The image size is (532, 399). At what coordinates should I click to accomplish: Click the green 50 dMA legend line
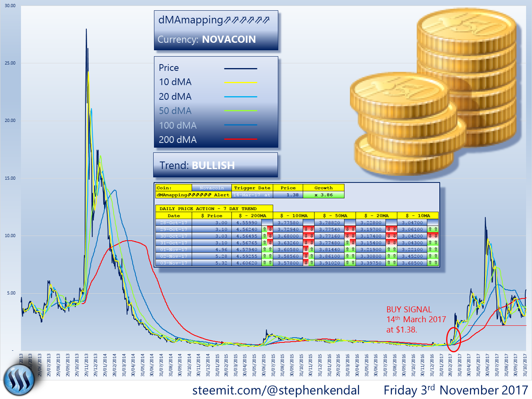tap(241, 110)
